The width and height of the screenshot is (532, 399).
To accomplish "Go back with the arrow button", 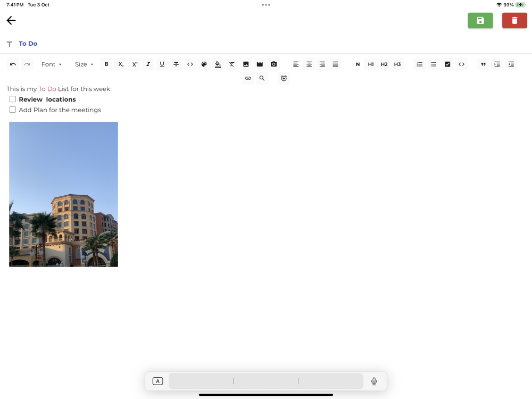I will click(11, 20).
